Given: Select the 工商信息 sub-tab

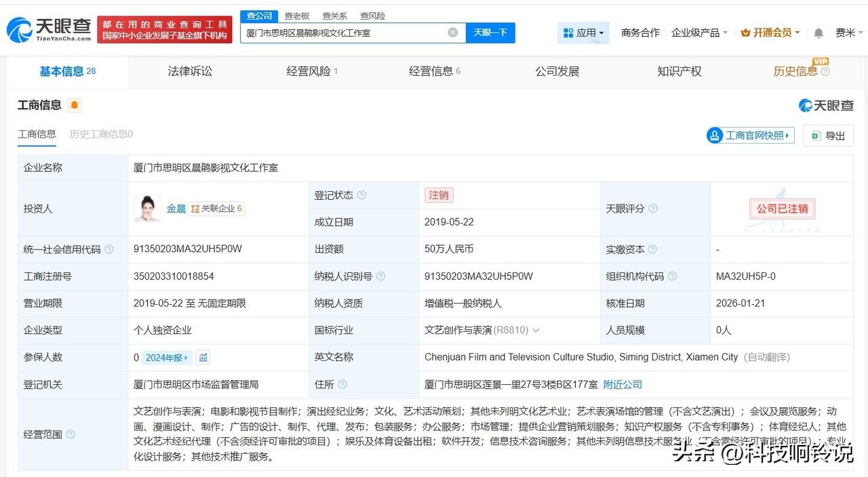Looking at the screenshot, I should [37, 134].
